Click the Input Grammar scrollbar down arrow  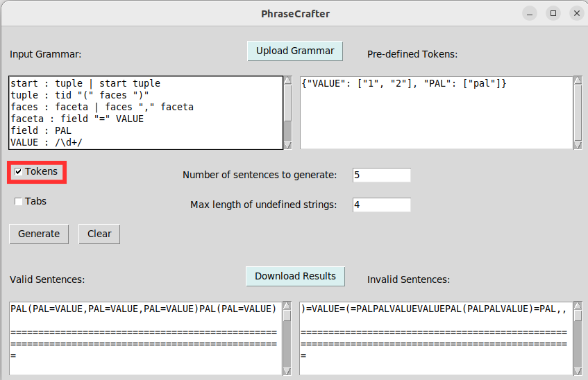[x=288, y=144]
